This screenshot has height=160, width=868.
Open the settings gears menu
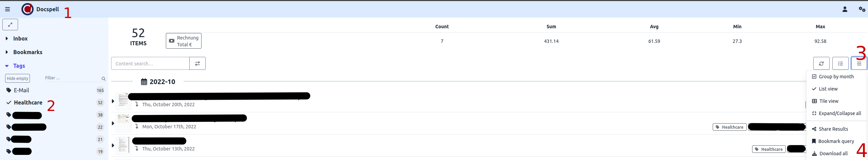(x=862, y=9)
